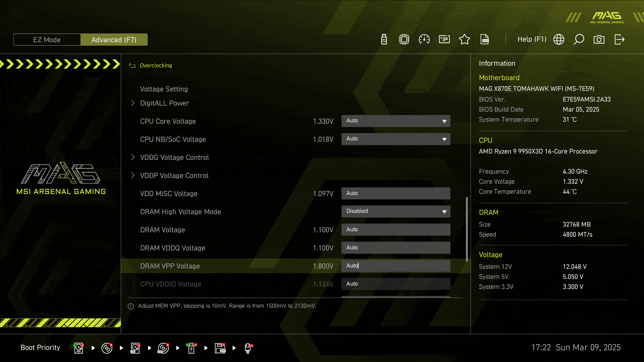
Task: Click the System 12V reading 12.048 V
Action: point(575,267)
